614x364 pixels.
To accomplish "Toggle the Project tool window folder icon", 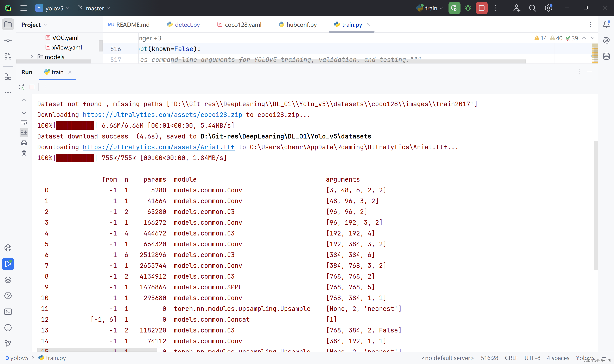I will (8, 24).
